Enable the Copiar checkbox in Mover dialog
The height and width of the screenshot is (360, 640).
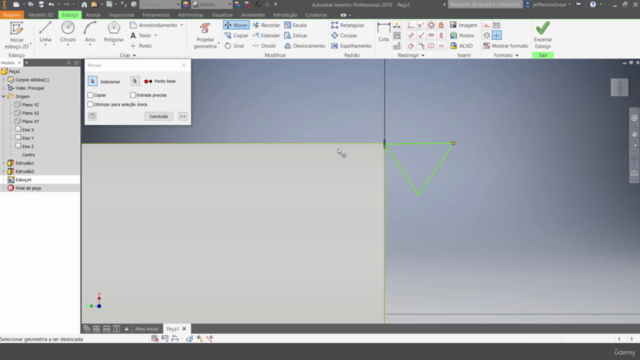click(90, 95)
